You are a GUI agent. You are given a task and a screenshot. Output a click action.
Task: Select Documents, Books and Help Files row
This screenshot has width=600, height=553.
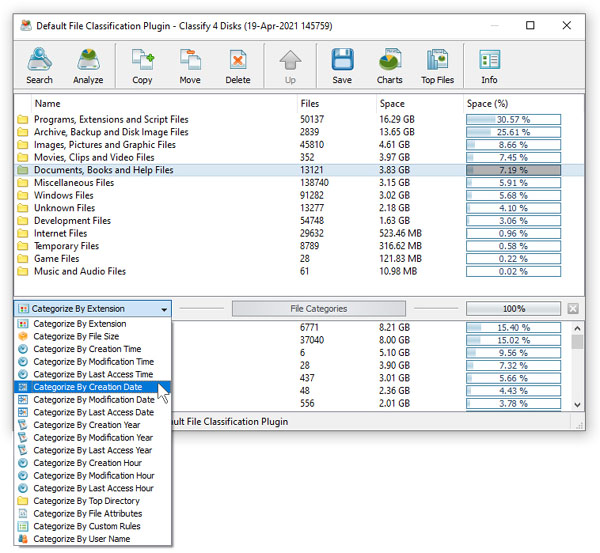pos(299,170)
